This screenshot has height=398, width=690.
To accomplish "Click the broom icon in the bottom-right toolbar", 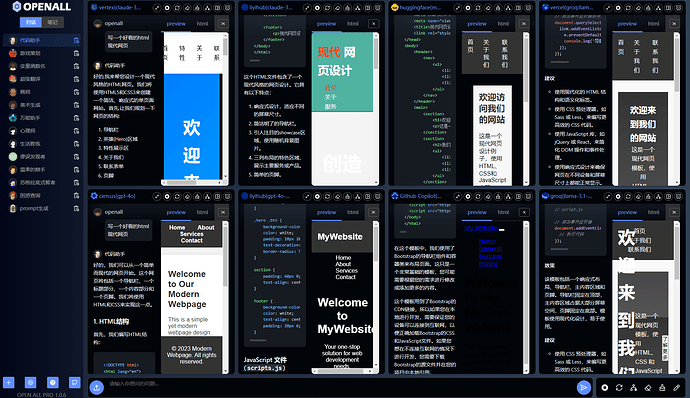I will tap(662, 387).
